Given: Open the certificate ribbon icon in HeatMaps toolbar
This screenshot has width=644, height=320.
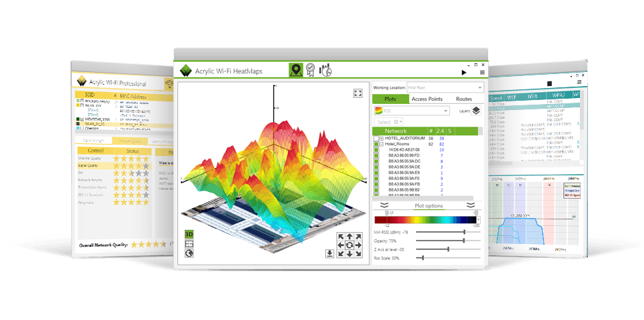Looking at the screenshot, I should pos(310,70).
